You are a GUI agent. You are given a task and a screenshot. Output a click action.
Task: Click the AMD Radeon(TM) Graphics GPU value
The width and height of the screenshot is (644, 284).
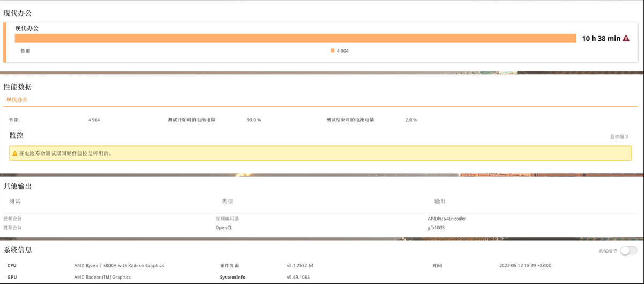[103, 277]
